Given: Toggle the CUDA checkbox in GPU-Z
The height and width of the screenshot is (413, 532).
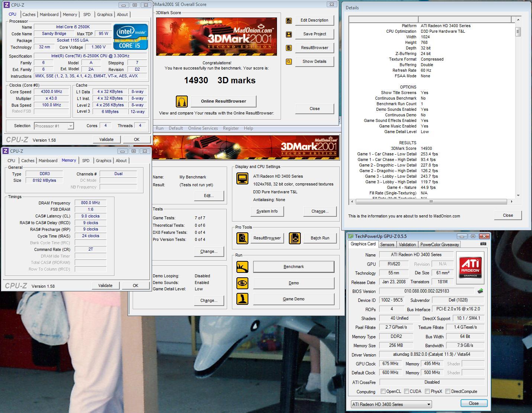Looking at the screenshot, I should pos(407,391).
